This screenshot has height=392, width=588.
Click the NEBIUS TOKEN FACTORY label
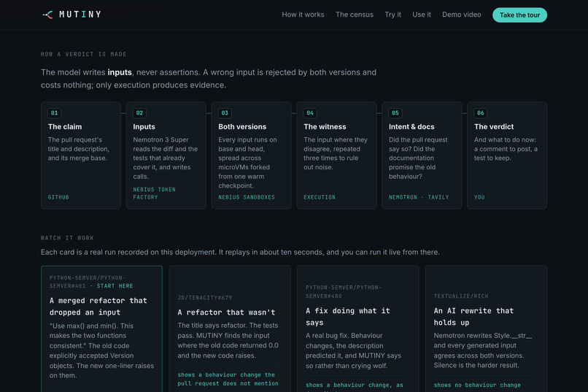click(x=154, y=193)
